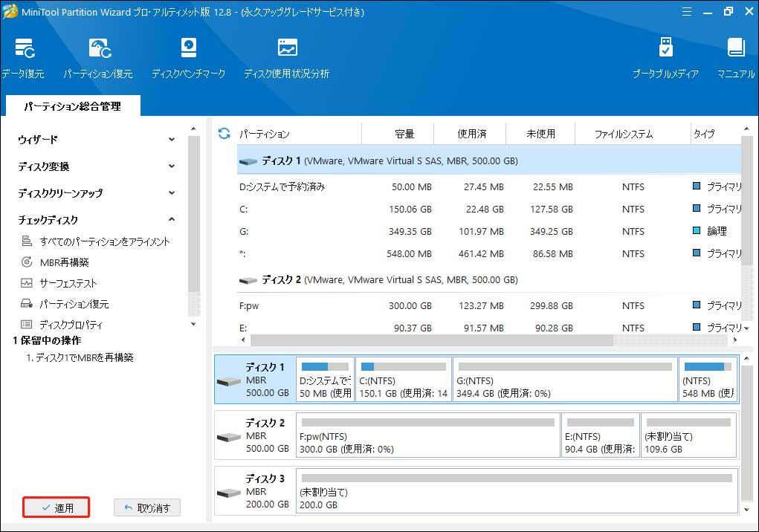Click the down arrow of the sidebar scrollbar
759x532 pixels.
pos(193,324)
